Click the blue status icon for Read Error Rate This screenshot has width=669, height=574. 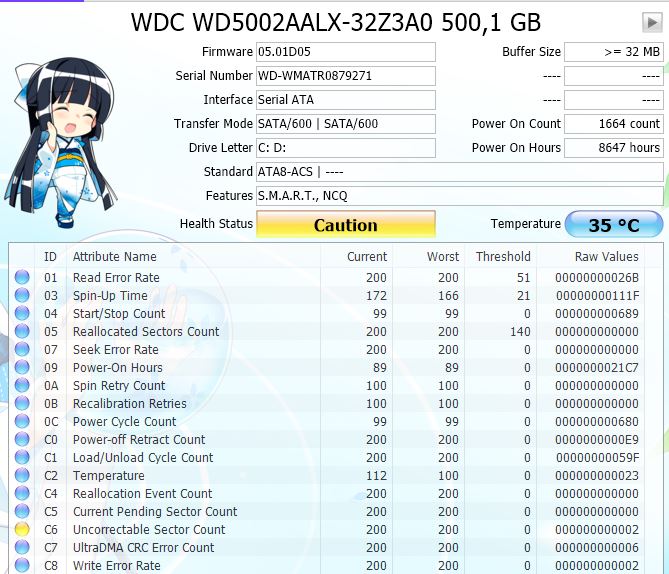pos(22,277)
